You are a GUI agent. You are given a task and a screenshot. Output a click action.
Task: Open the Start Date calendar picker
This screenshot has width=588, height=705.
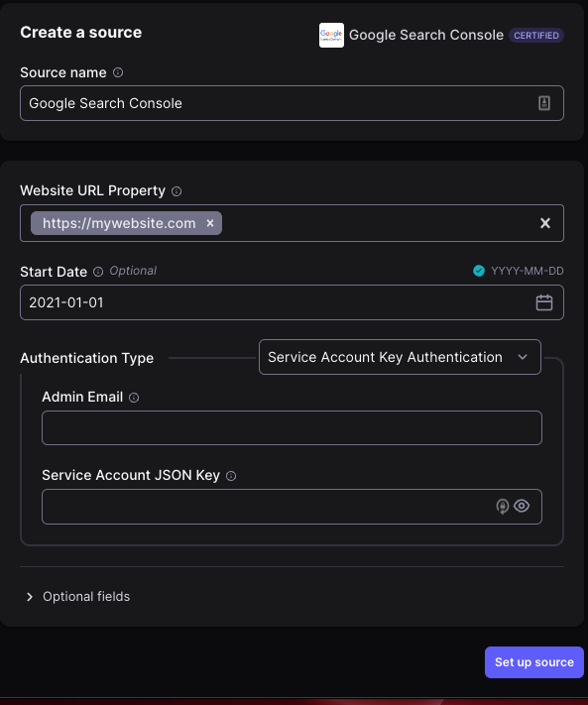tap(544, 302)
